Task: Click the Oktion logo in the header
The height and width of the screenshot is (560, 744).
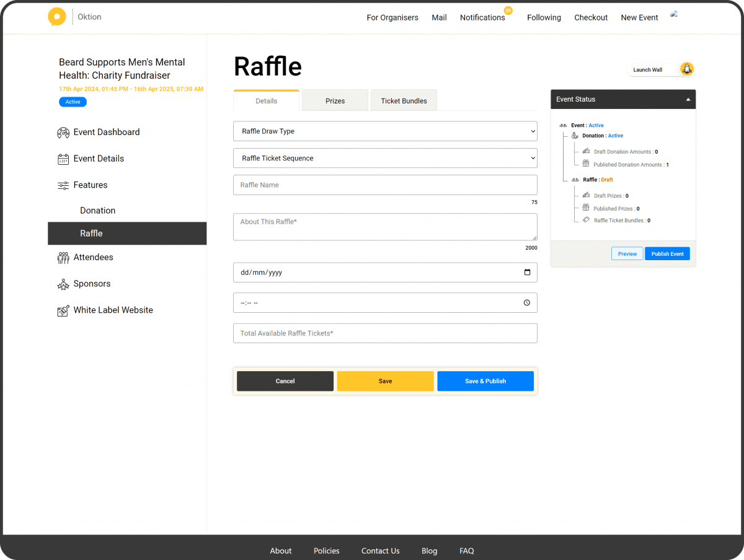Action: pos(57,17)
